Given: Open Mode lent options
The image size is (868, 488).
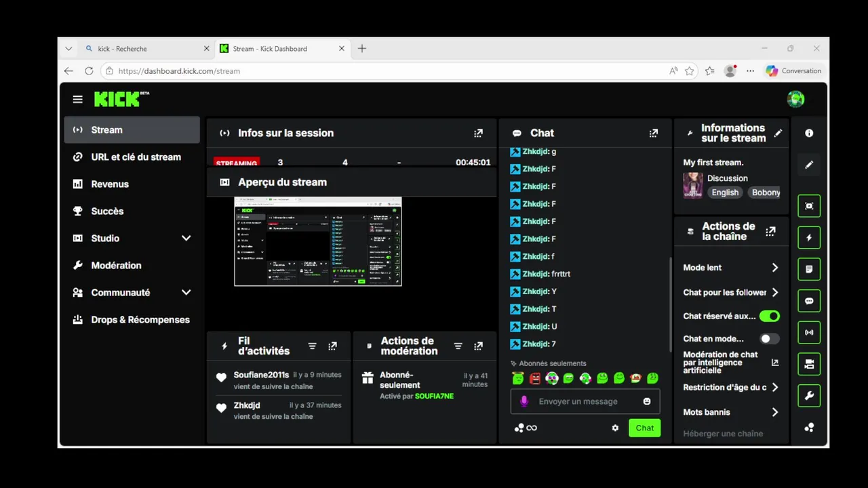Looking at the screenshot, I should tap(732, 268).
